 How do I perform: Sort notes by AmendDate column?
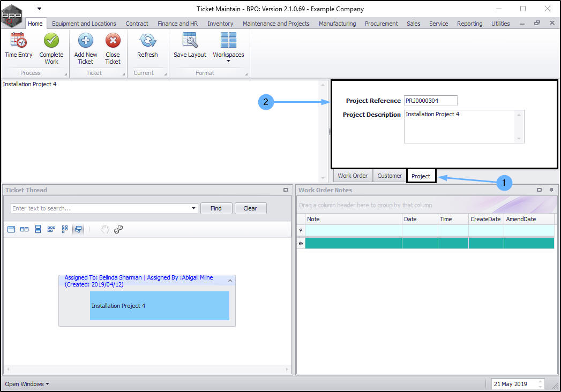pos(529,219)
